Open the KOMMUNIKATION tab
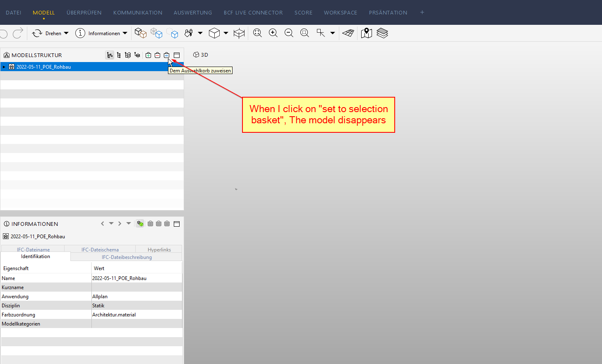The image size is (602, 364). [x=138, y=12]
